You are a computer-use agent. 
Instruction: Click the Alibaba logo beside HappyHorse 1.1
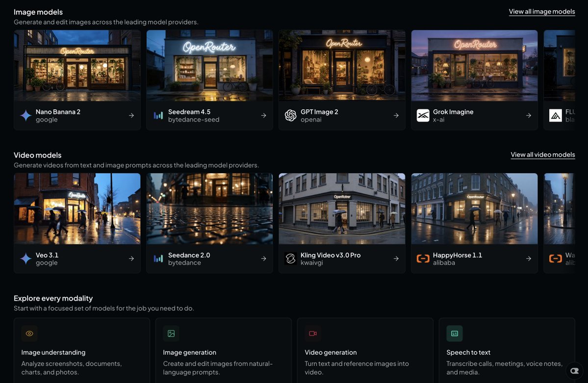click(x=423, y=258)
